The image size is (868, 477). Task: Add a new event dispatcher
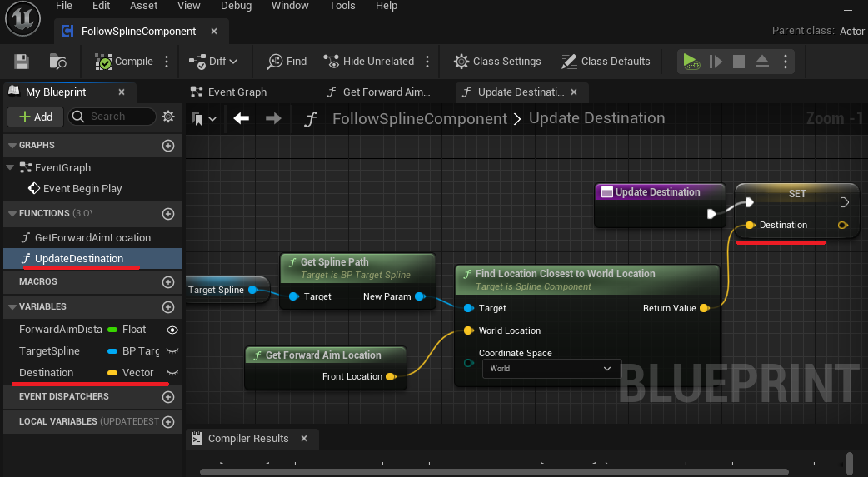pyautogui.click(x=168, y=397)
